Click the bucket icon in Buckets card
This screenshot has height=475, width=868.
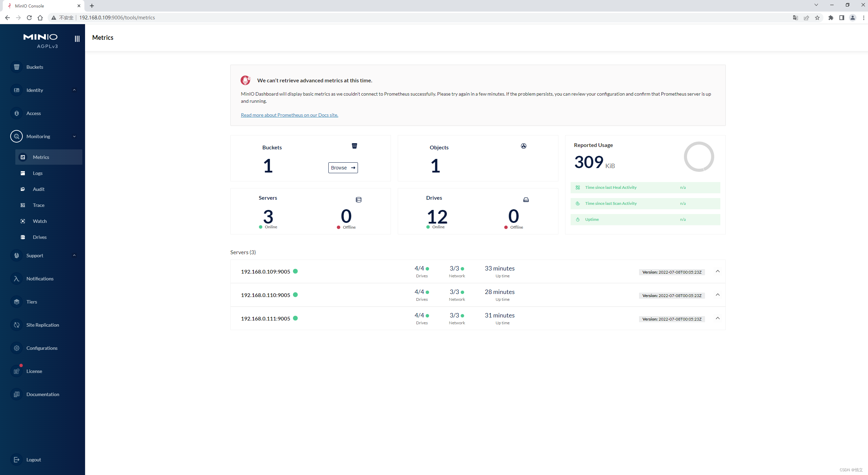pyautogui.click(x=354, y=146)
